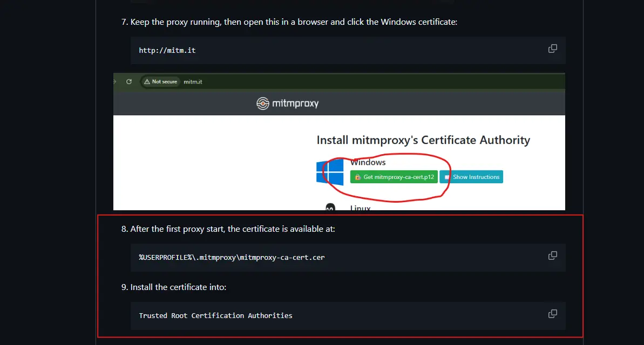644x345 pixels.
Task: Click the Windows logo icon
Action: (x=330, y=172)
